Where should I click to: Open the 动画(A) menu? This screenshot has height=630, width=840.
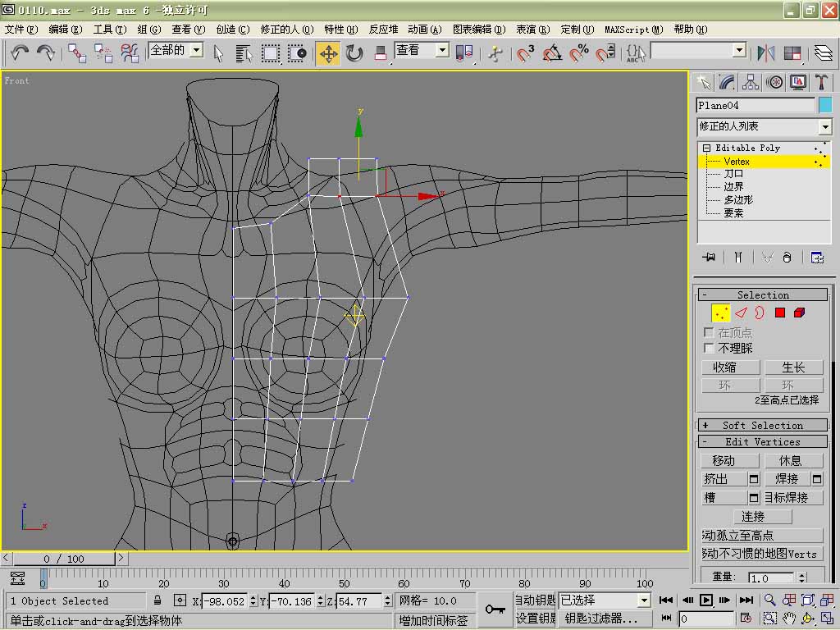tap(425, 30)
